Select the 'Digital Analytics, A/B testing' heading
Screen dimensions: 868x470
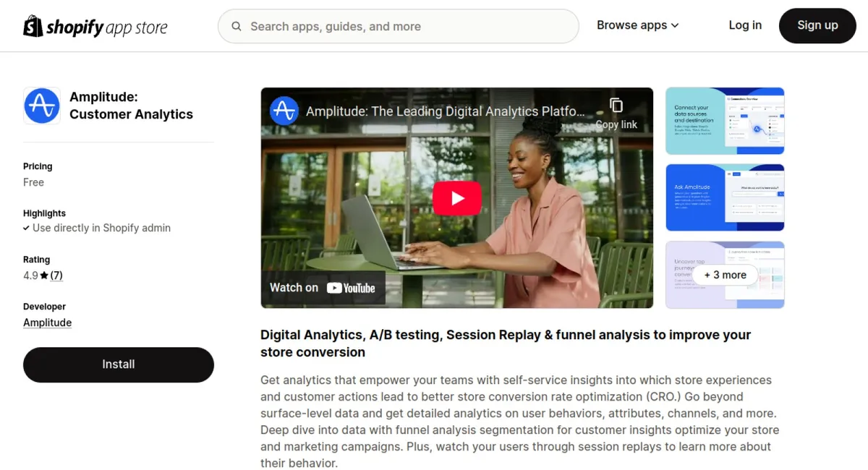[x=506, y=343]
